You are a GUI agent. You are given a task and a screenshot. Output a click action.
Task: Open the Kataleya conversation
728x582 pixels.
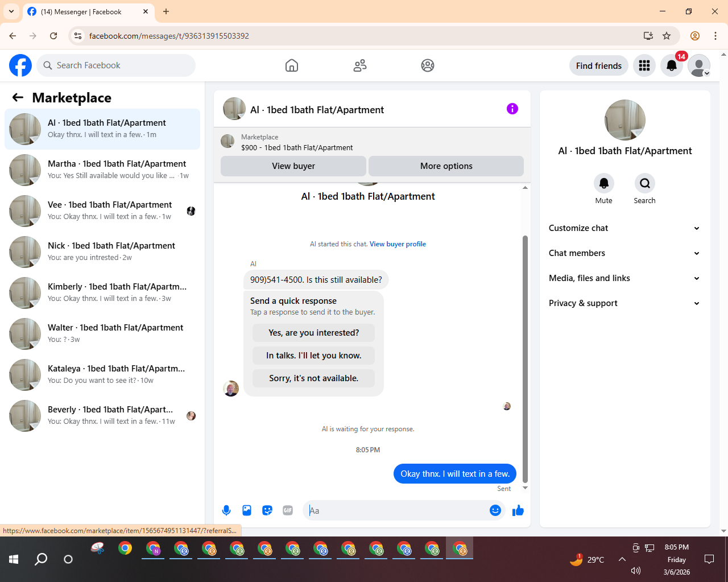tap(102, 375)
